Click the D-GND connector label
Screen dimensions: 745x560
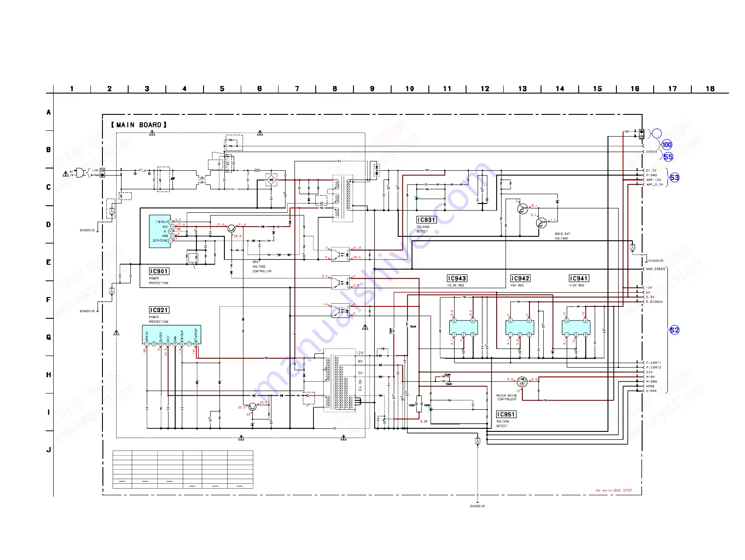[x=651, y=391]
